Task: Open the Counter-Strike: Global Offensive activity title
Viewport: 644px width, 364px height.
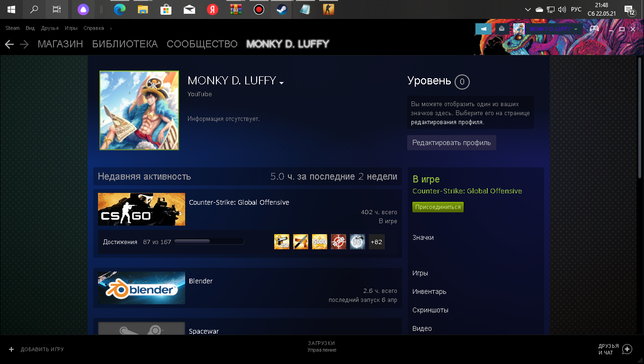Action: coord(239,202)
